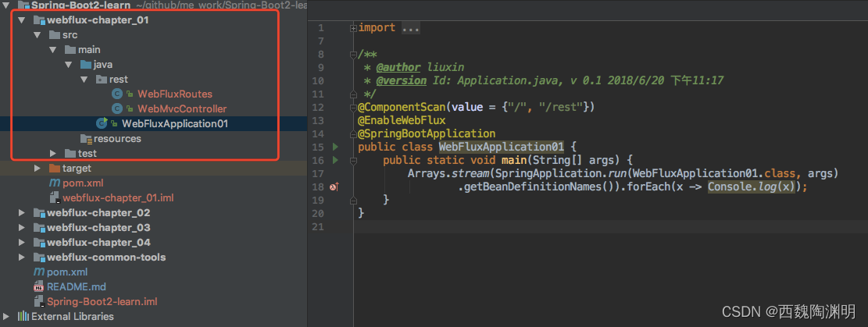
Task: Click the main folder icon
Action: pos(70,50)
